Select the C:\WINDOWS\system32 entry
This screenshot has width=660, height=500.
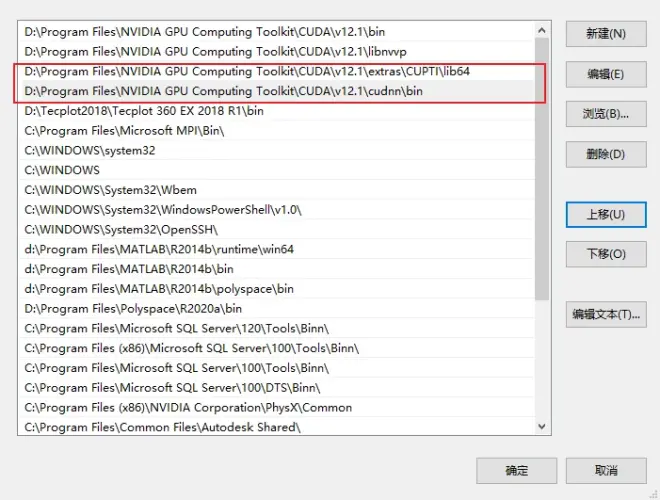(276, 151)
